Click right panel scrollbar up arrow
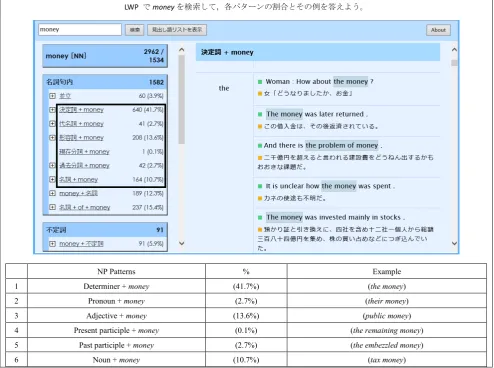 tap(454, 50)
